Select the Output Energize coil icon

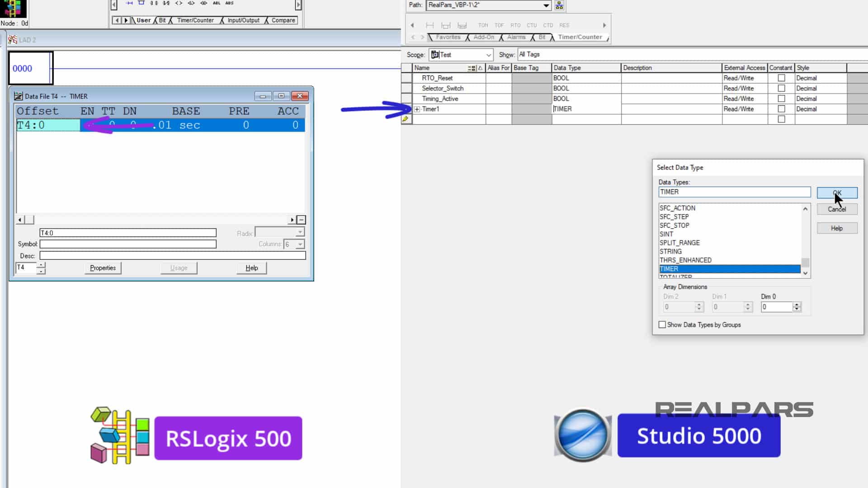[x=179, y=3]
